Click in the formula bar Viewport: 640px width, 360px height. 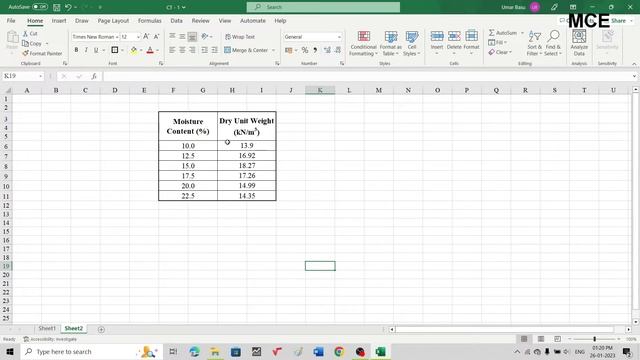click(x=367, y=76)
